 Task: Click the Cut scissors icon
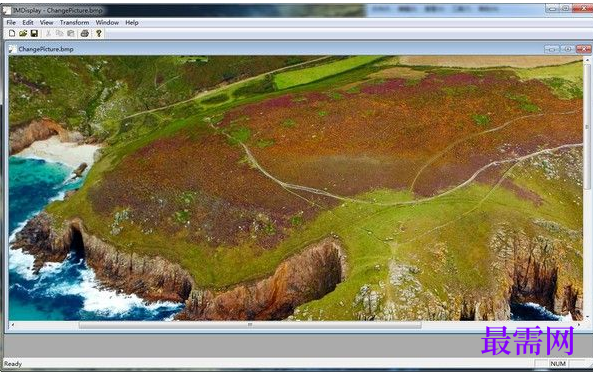[48, 34]
